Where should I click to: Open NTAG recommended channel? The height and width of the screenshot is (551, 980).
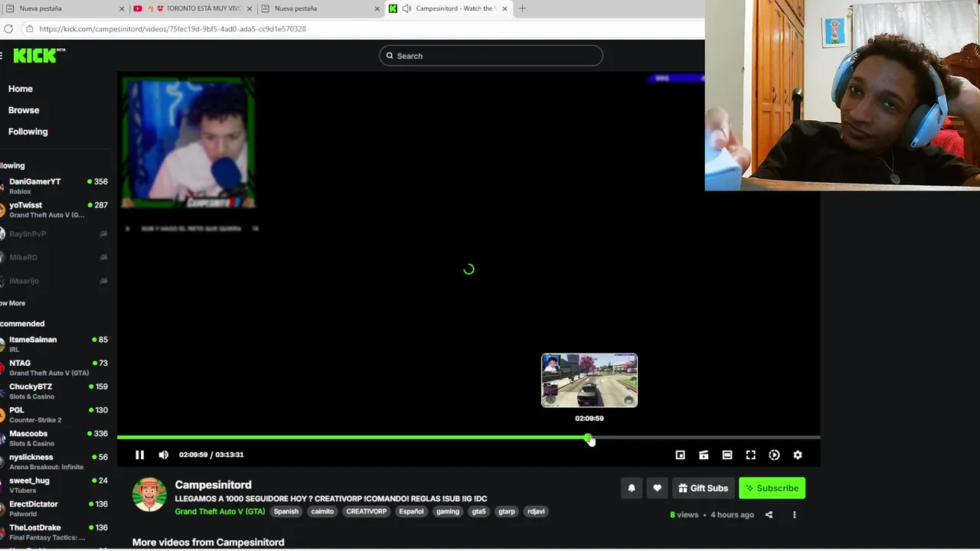click(55, 367)
